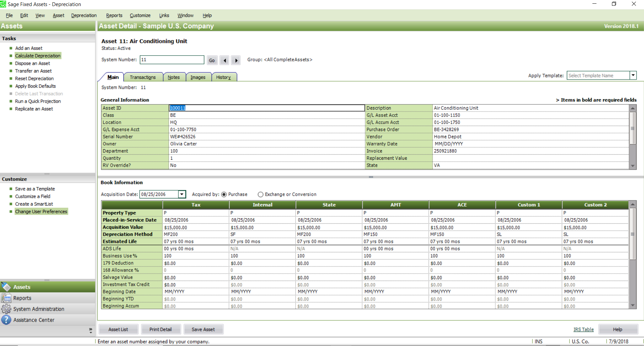Open the System Administration gear icon
The height and width of the screenshot is (346, 644).
click(x=6, y=309)
